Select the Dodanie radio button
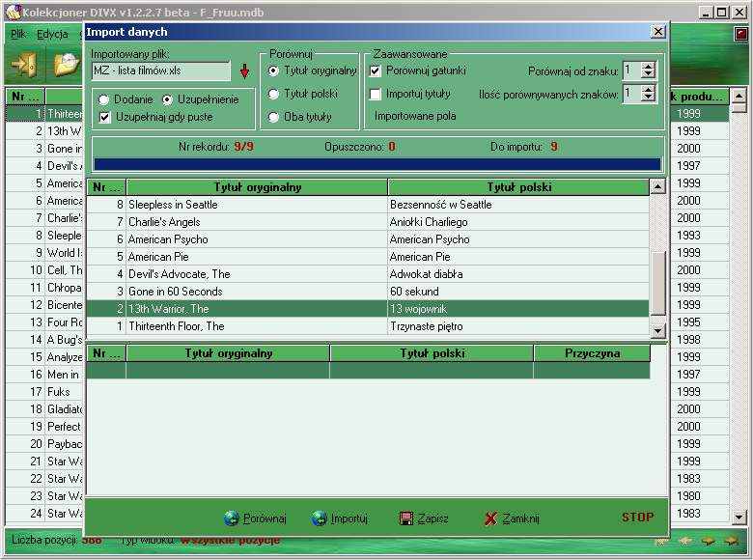 click(x=104, y=99)
